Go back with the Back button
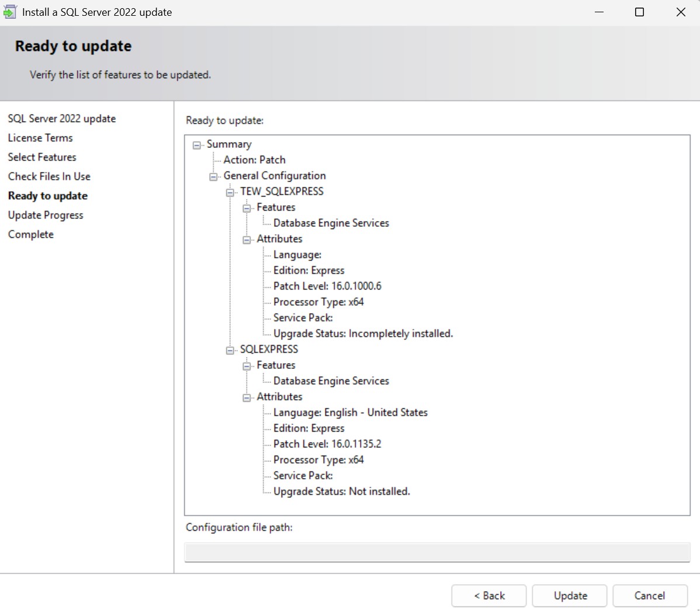The width and height of the screenshot is (700, 611). tap(489, 596)
